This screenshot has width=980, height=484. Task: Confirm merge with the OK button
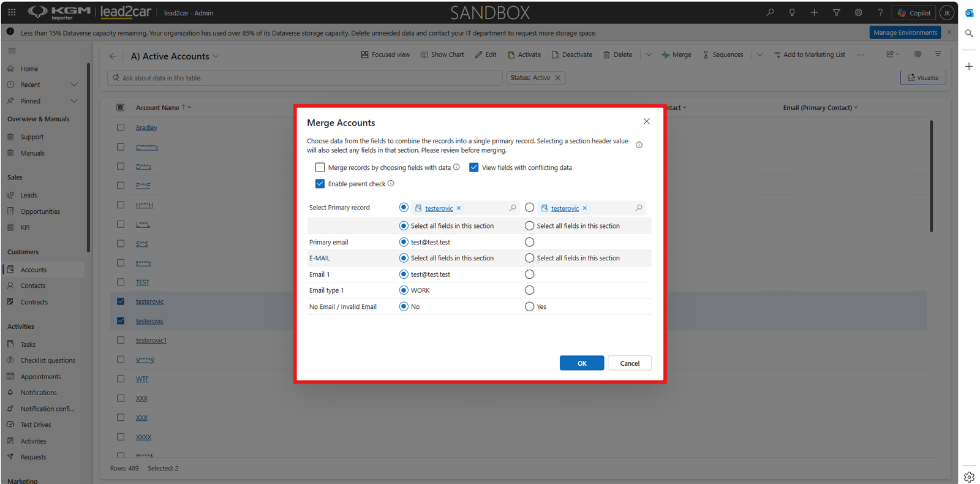click(x=582, y=363)
